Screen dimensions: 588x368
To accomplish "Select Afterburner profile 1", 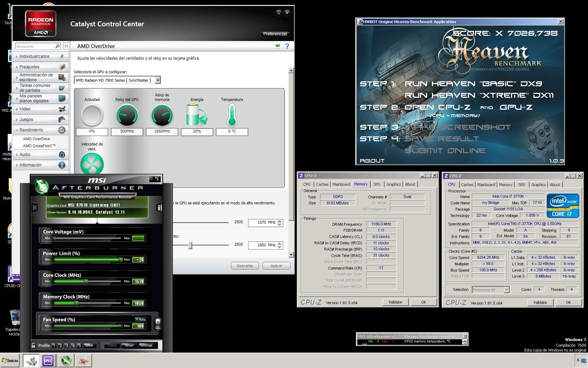I will pyautogui.click(x=54, y=346).
